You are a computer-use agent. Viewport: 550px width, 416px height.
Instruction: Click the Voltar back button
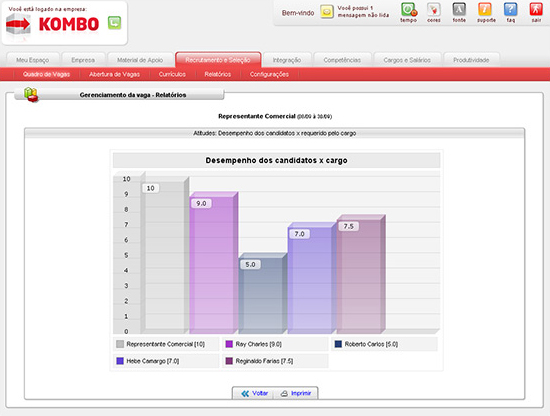pos(255,394)
